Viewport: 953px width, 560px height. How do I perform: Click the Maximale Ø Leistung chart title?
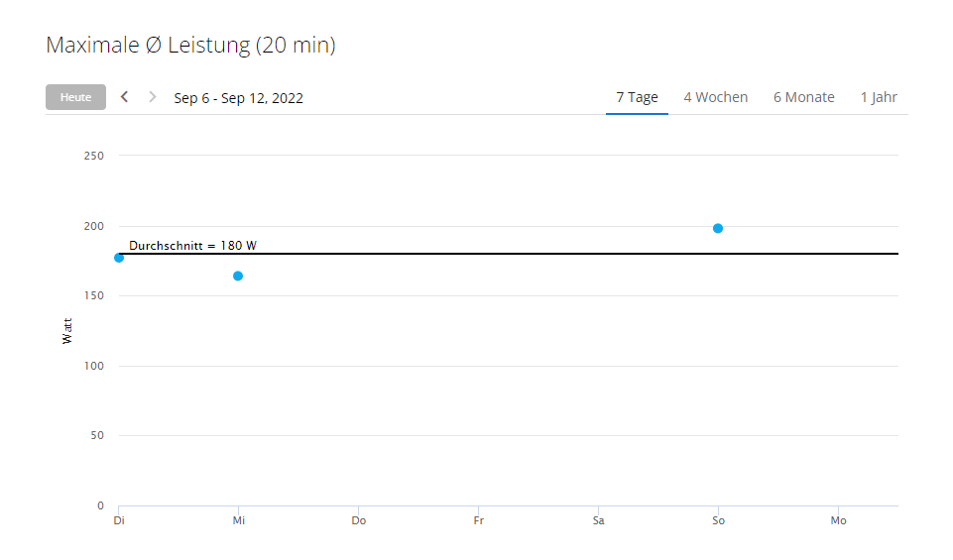pyautogui.click(x=190, y=46)
